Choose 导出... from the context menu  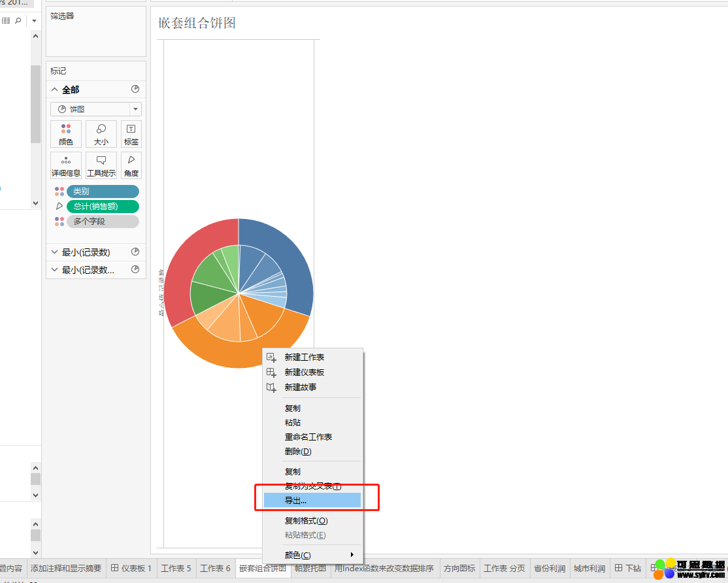click(x=312, y=501)
